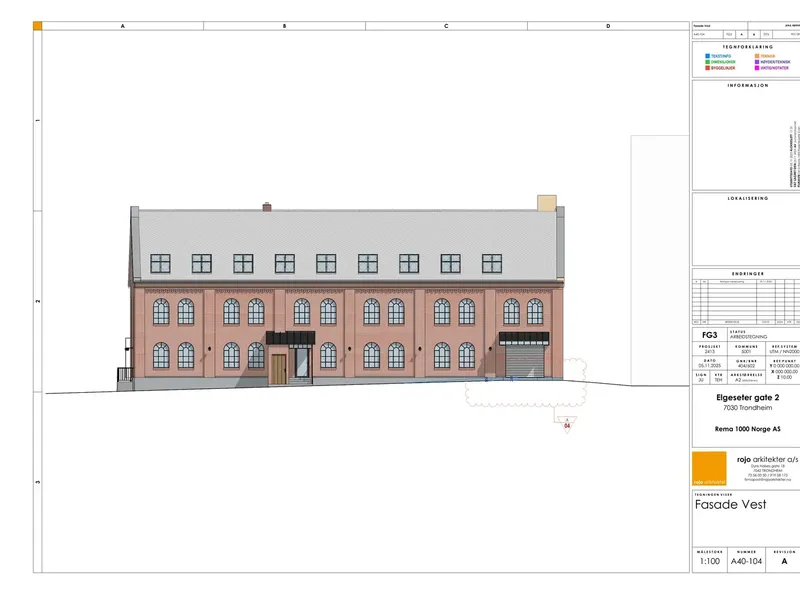Click the black canopy above the entrance door
800x600 pixels.
coord(290,337)
